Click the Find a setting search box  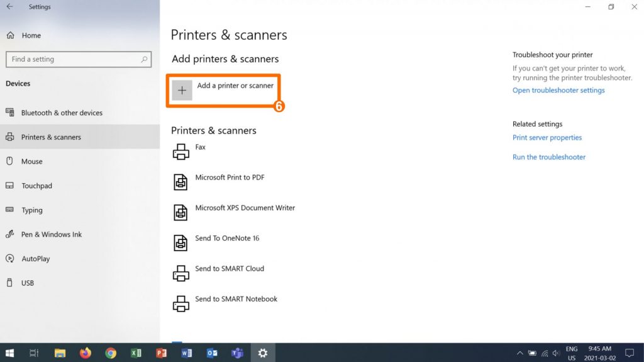[x=75, y=59]
